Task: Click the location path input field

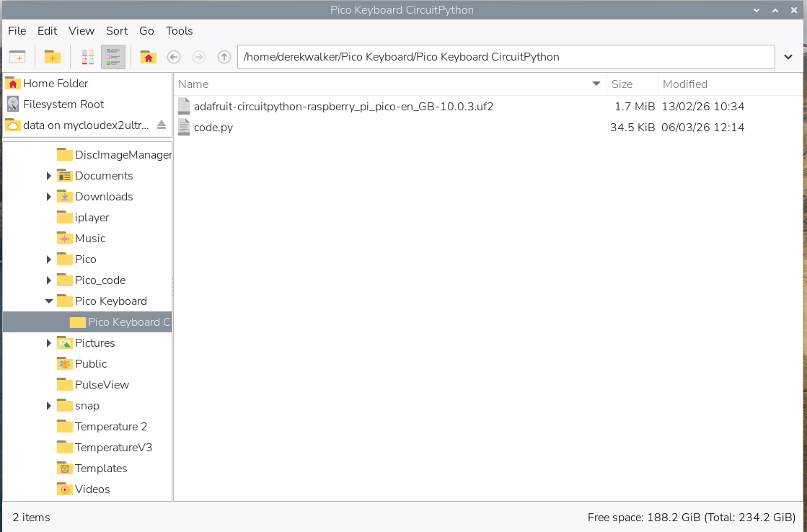Action: [505, 57]
